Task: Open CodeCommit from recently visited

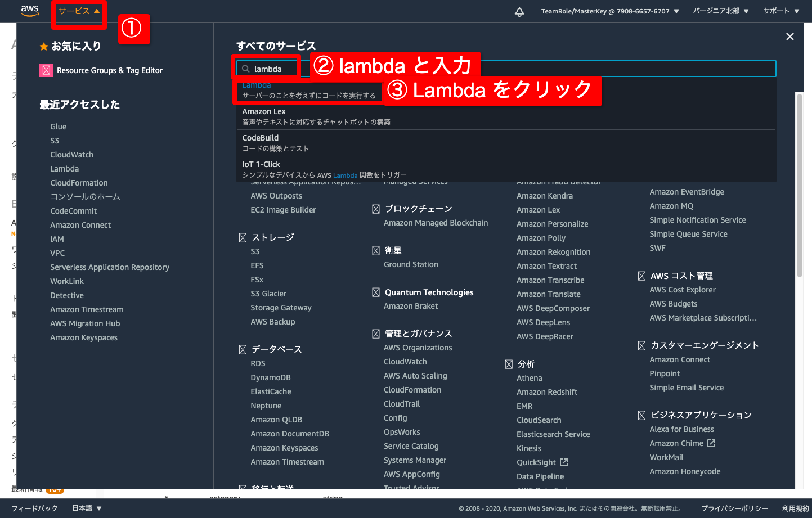Action: tap(74, 211)
